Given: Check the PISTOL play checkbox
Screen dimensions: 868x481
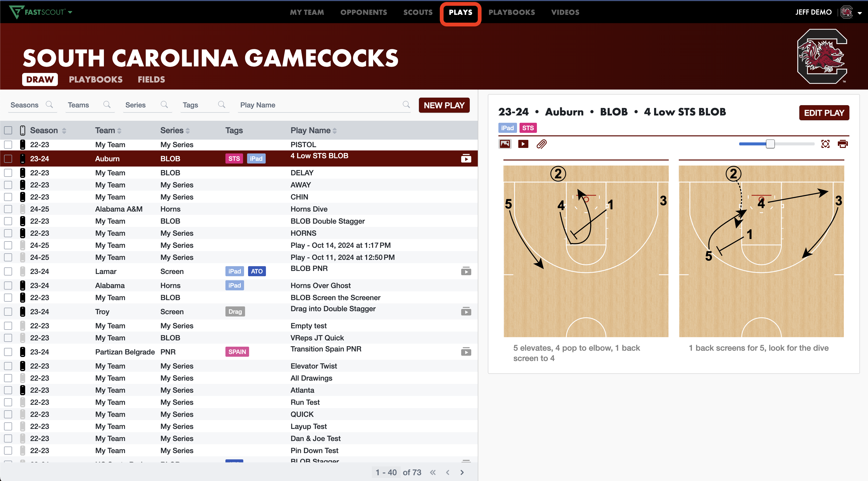Looking at the screenshot, I should (8, 145).
